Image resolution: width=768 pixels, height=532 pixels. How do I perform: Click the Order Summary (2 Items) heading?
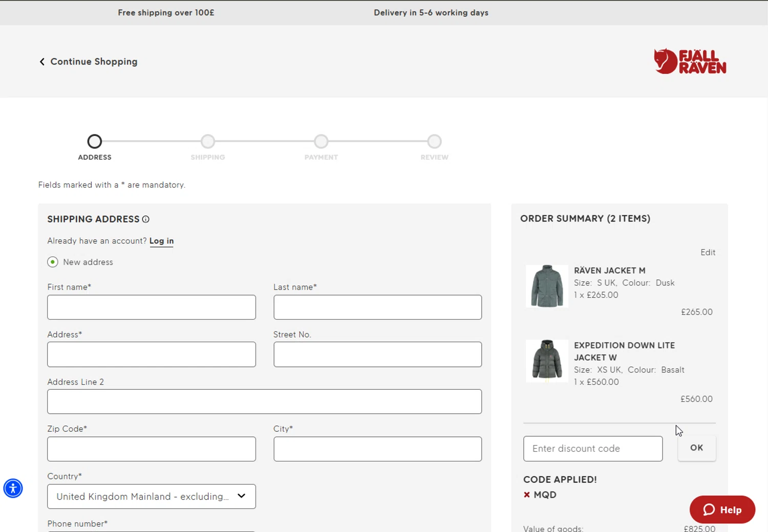(585, 219)
